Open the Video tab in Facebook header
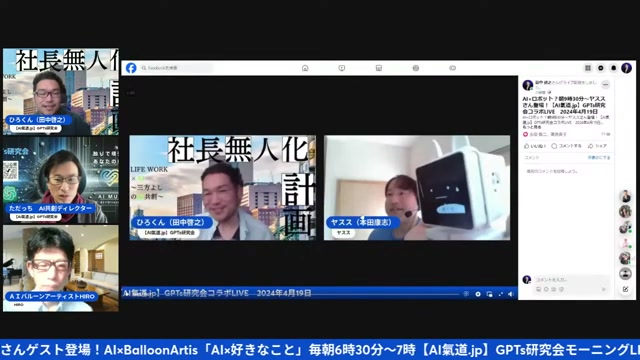 point(342,68)
